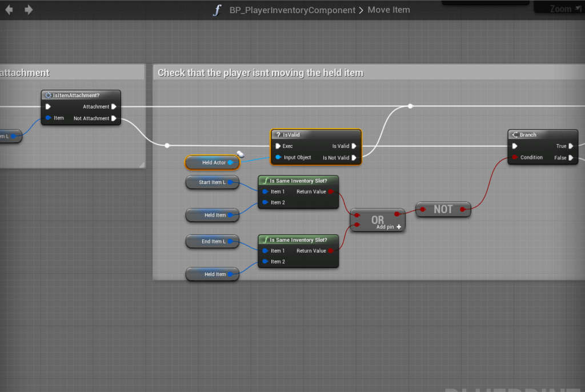585x392 pixels.
Task: Click the Is Valid output exec pin
Action: click(x=354, y=146)
